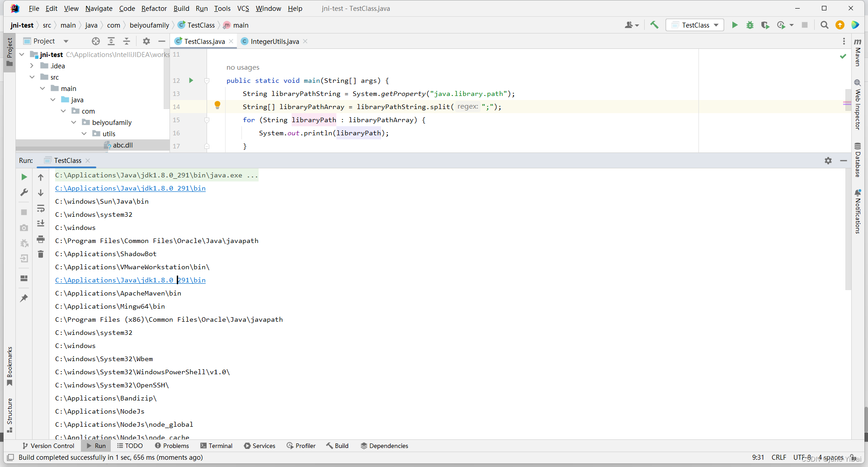
Task: Hide the Run tool window
Action: click(x=844, y=161)
